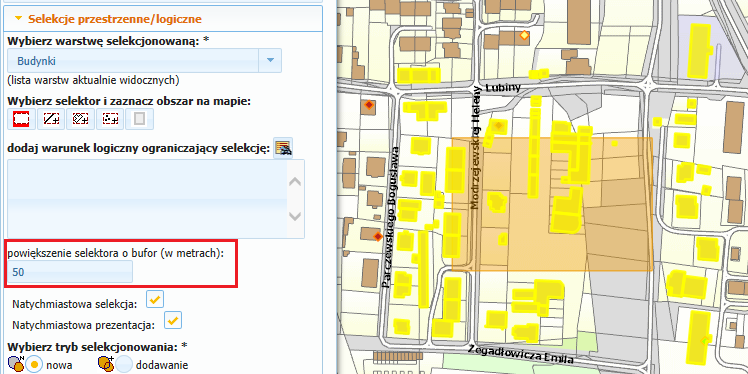Collapse the Selekcje przestrzenne/logiczne panel
Image resolution: width=748 pixels, height=374 pixels.
19,19
